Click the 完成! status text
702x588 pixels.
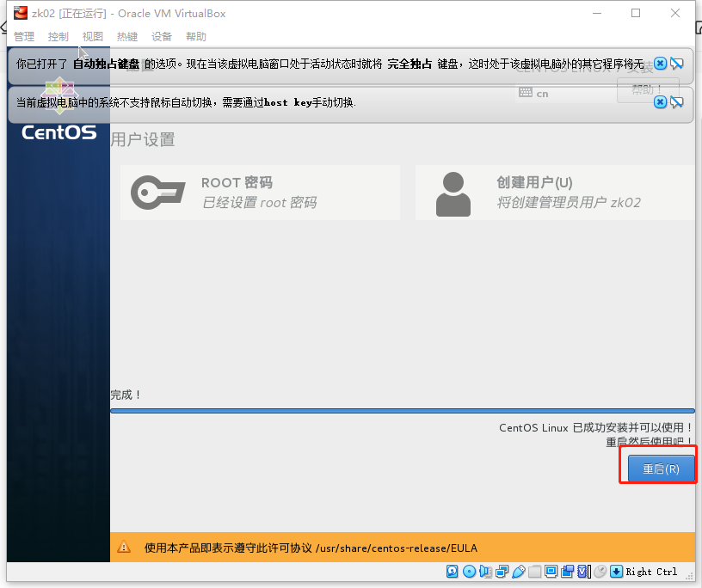tap(126, 395)
